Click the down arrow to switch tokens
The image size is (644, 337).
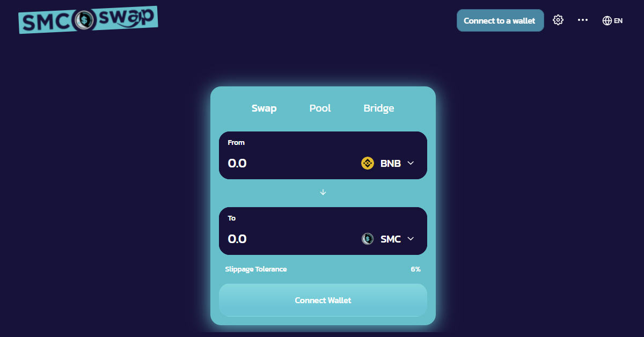[323, 192]
